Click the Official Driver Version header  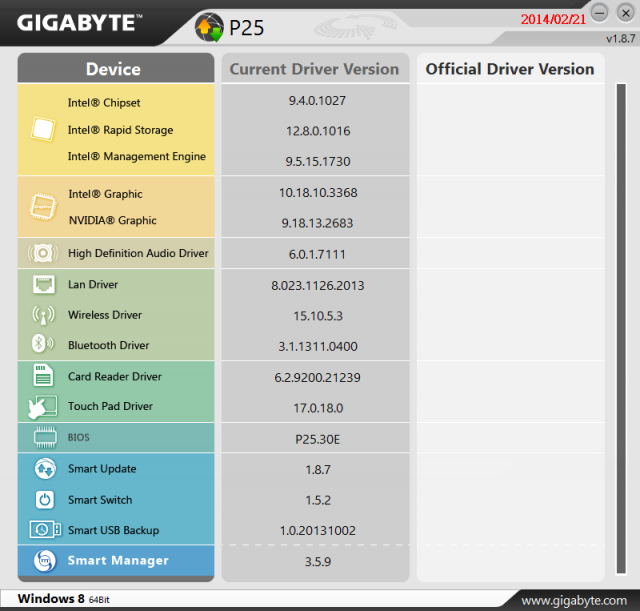click(x=510, y=69)
